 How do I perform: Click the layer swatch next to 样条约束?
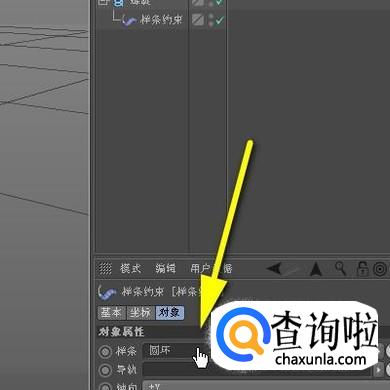click(x=198, y=19)
